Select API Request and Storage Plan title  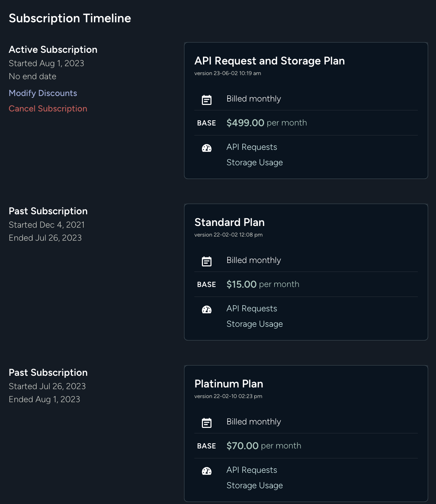[269, 61]
